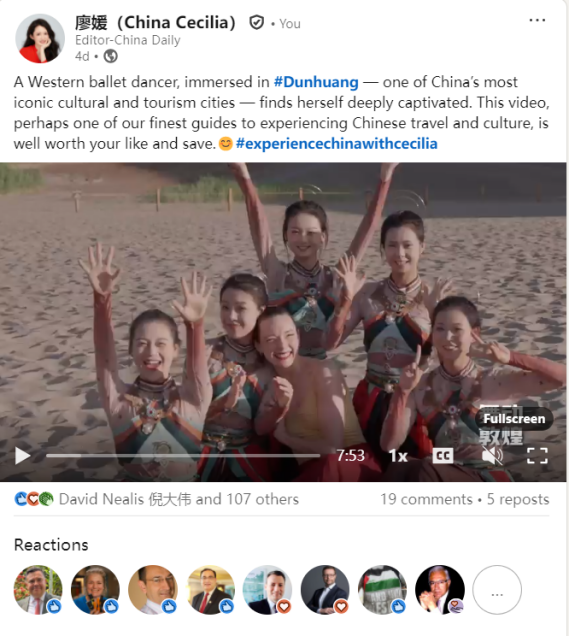Open China Cecilia's profile picture

[40, 39]
